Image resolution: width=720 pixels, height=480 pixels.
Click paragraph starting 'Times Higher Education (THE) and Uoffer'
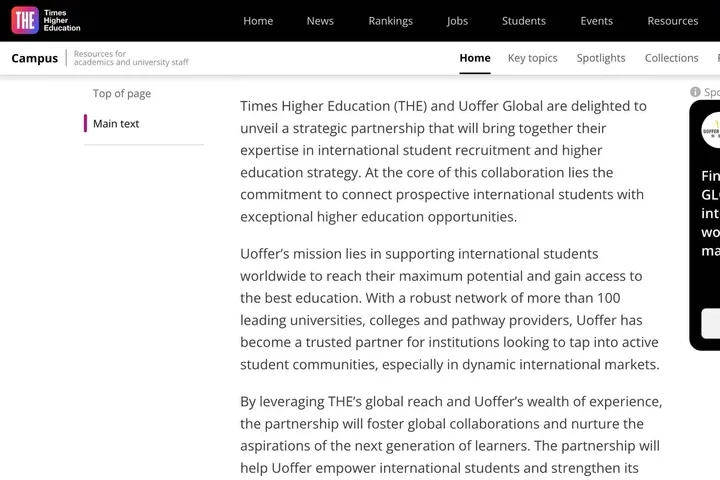pyautogui.click(x=444, y=161)
